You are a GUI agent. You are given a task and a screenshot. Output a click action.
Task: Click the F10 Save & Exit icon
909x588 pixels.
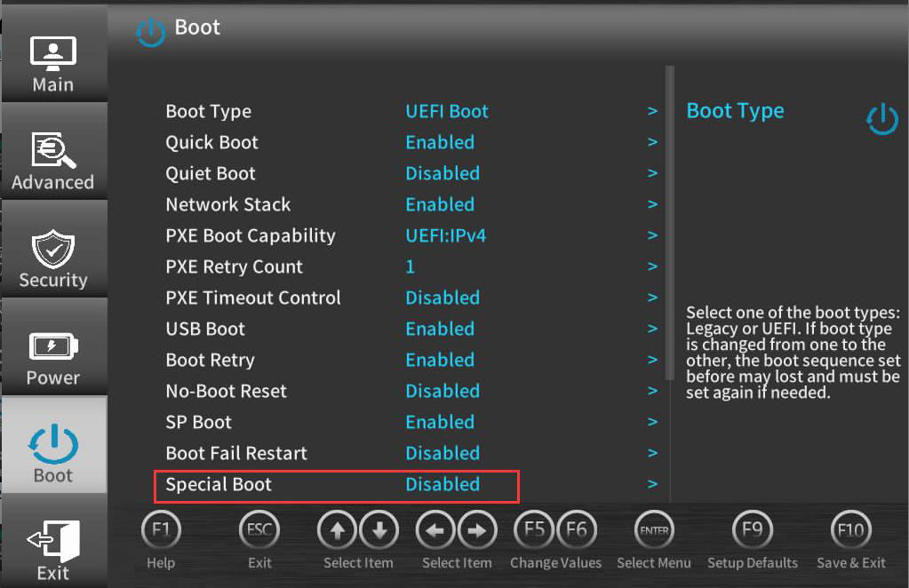[850, 531]
